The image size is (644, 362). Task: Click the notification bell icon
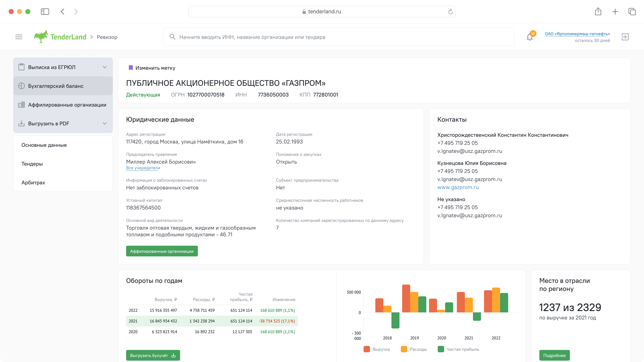(529, 37)
